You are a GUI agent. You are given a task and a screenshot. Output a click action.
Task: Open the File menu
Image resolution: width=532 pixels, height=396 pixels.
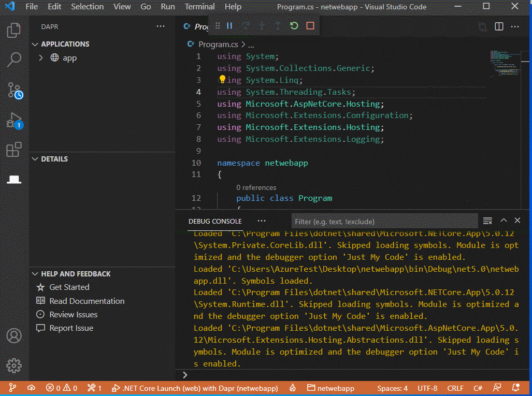pos(32,6)
